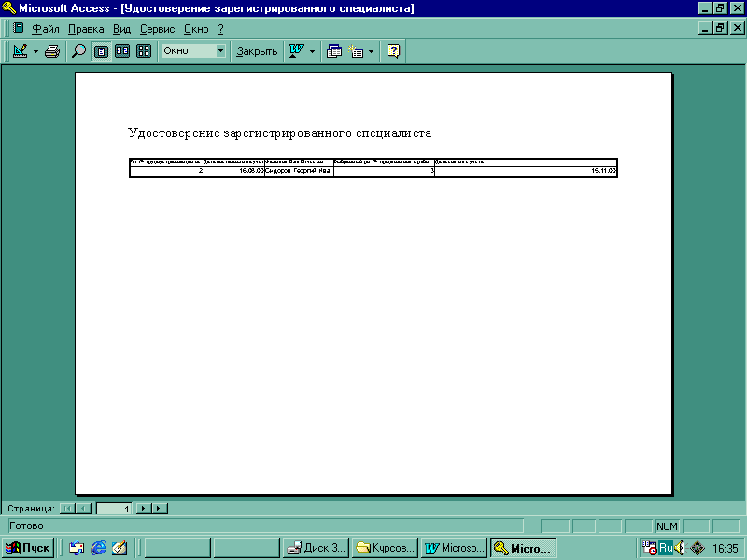Click the page number input field

(114, 509)
